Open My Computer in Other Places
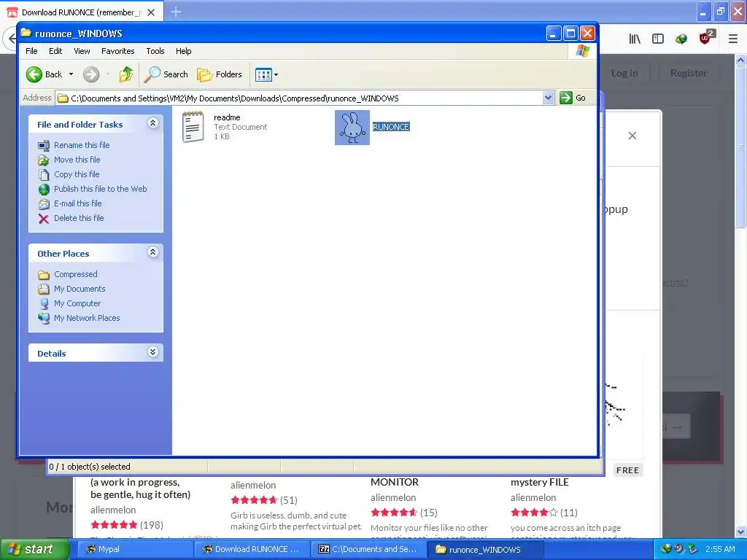The width and height of the screenshot is (747, 560). (77, 303)
